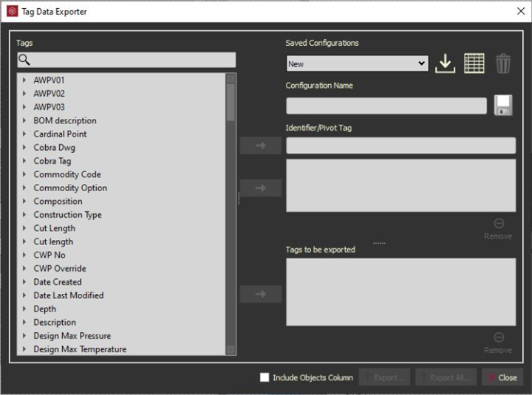Click the Tags to be exported list box
The height and width of the screenshot is (395, 532).
[401, 292]
